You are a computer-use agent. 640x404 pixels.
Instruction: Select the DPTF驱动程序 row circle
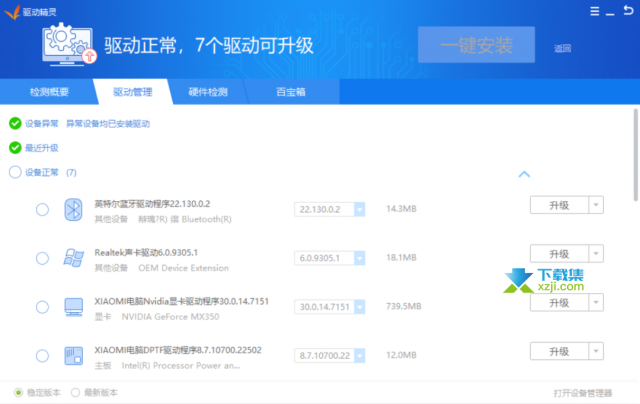coord(42,356)
